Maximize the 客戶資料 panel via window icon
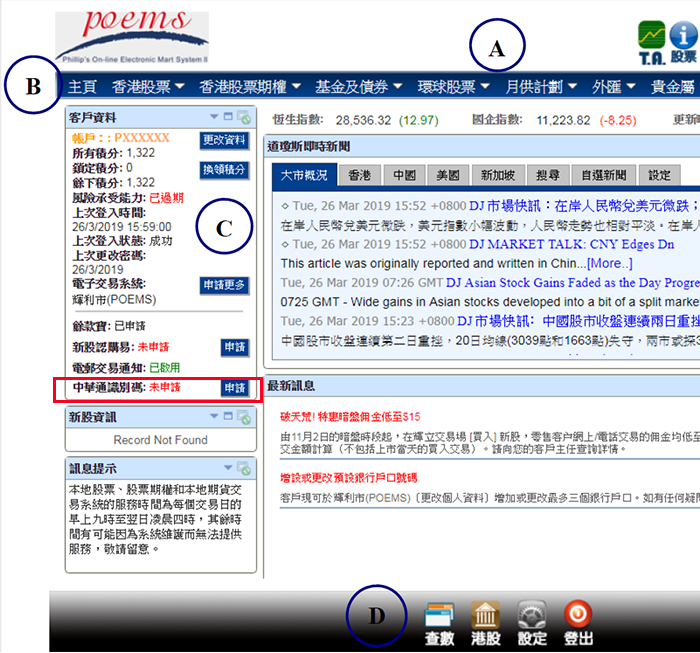This screenshot has height=653, width=700. pyautogui.click(x=229, y=117)
